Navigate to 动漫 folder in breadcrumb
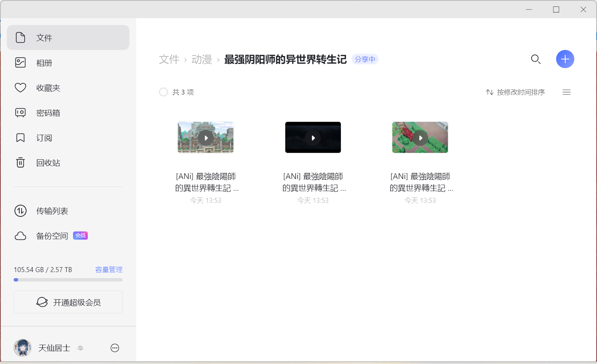 (x=202, y=59)
